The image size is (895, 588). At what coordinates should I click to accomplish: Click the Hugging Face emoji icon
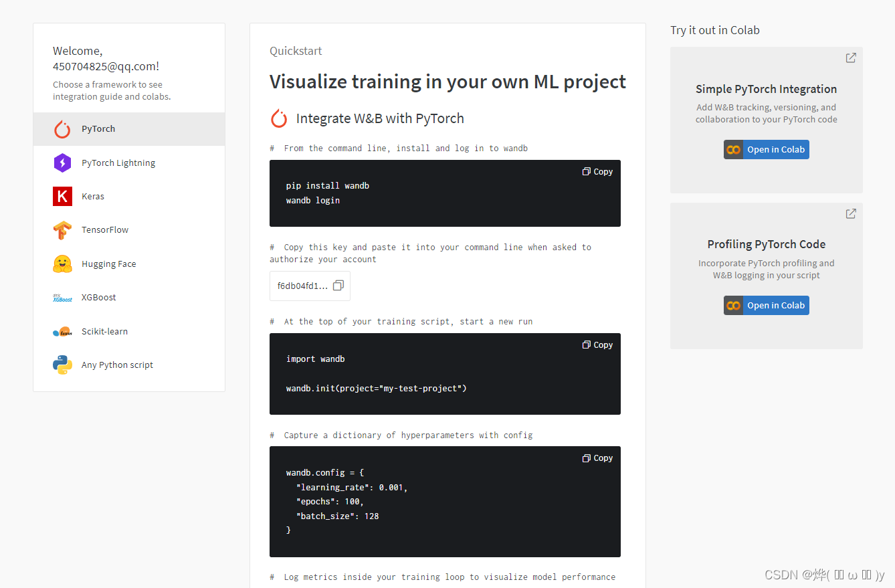(62, 264)
